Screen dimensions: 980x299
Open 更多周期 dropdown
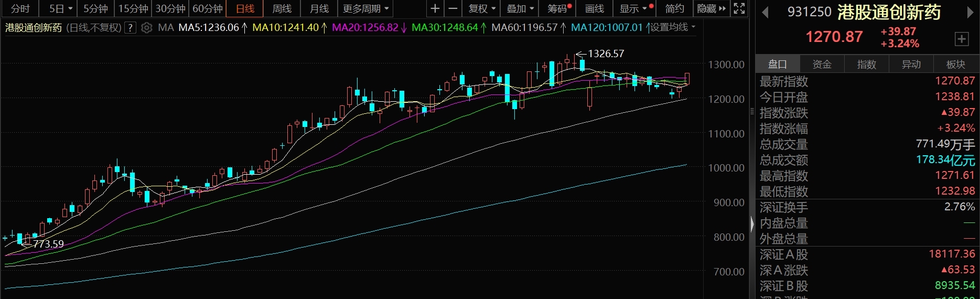pyautogui.click(x=365, y=8)
